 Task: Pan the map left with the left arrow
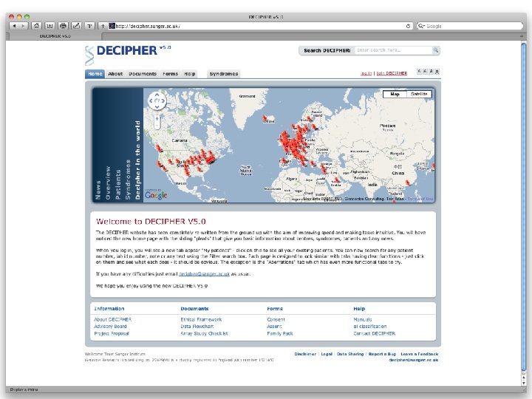coord(151,100)
